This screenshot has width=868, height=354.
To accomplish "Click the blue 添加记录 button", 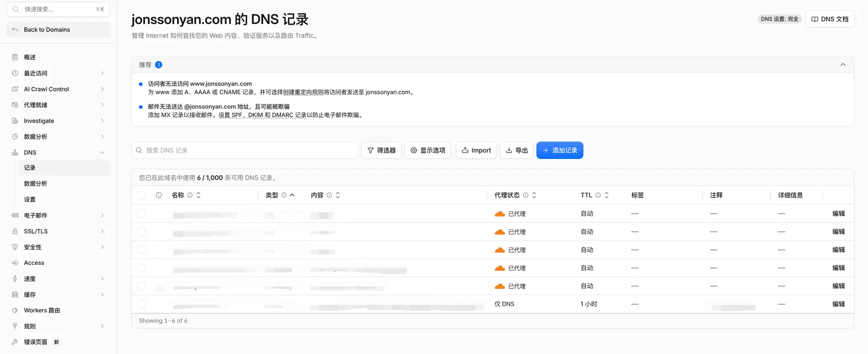I will (x=560, y=150).
